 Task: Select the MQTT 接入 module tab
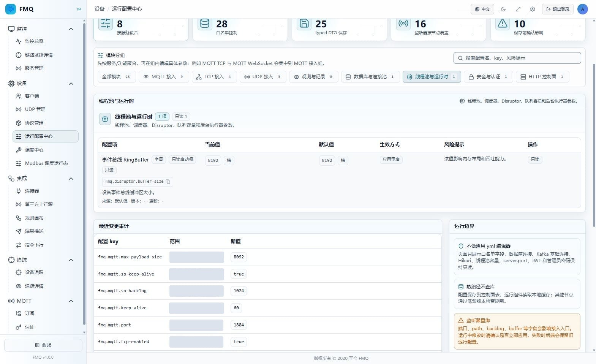click(x=163, y=77)
